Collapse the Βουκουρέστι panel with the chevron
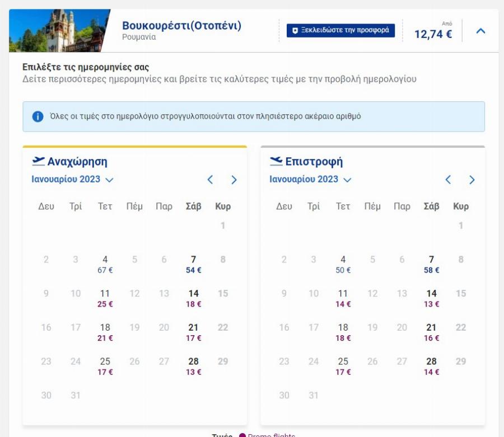 click(x=480, y=31)
